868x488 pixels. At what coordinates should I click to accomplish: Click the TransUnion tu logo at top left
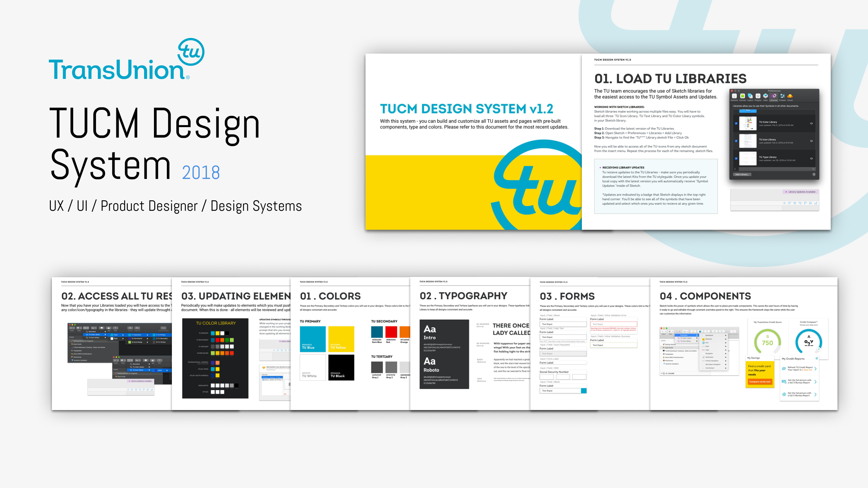click(191, 52)
